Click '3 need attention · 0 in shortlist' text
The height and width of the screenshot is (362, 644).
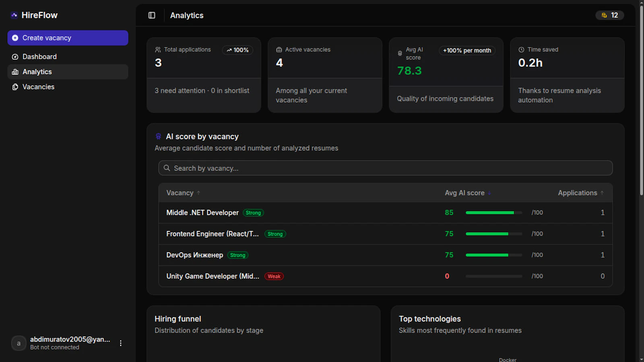pos(202,91)
